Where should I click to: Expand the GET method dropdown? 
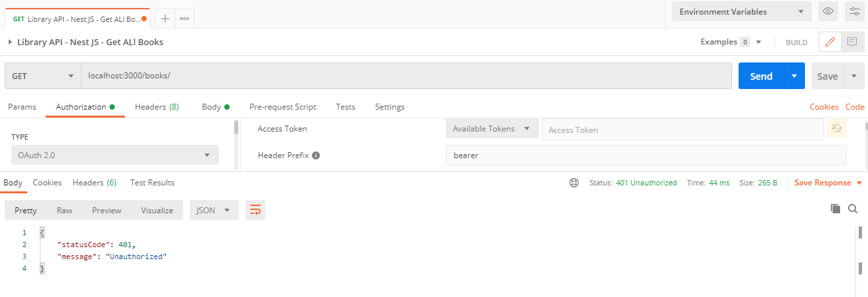[x=42, y=76]
